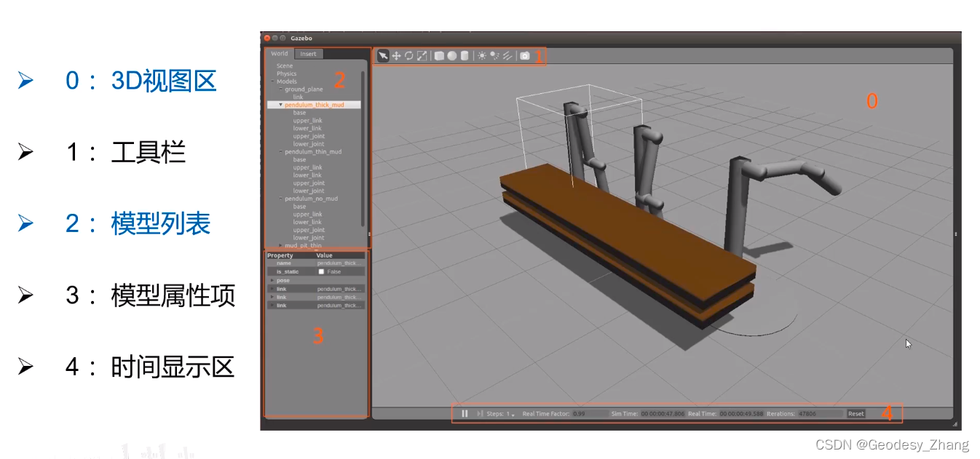Expand the mud_pit_thin model
Image resolution: width=980 pixels, height=459 pixels.
click(x=280, y=245)
